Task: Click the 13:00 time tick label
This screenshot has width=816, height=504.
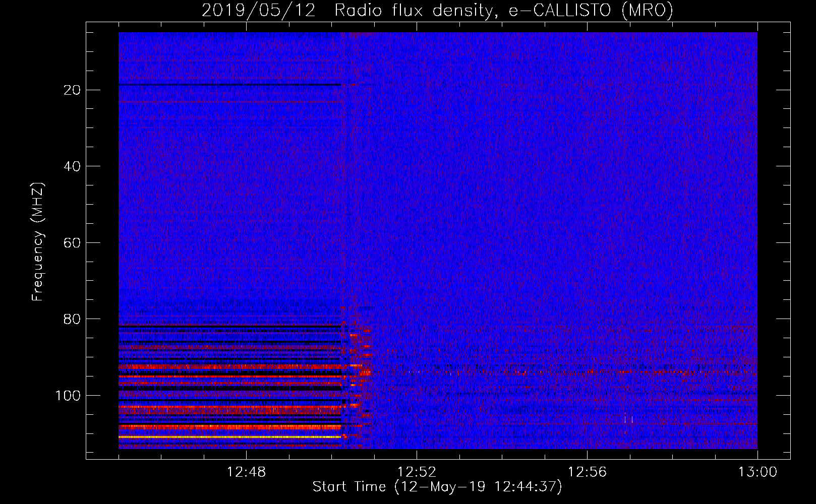Action: [x=757, y=472]
